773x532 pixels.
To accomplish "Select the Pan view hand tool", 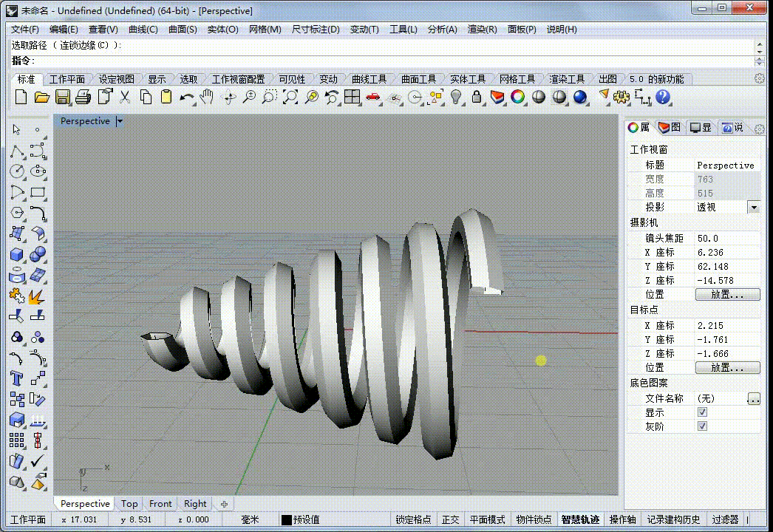I will 207,97.
